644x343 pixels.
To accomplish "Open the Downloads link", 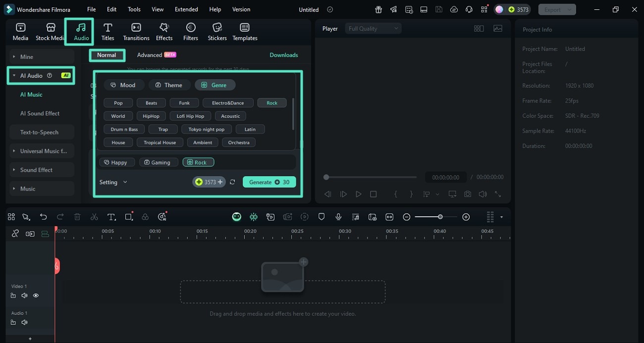I will point(284,55).
